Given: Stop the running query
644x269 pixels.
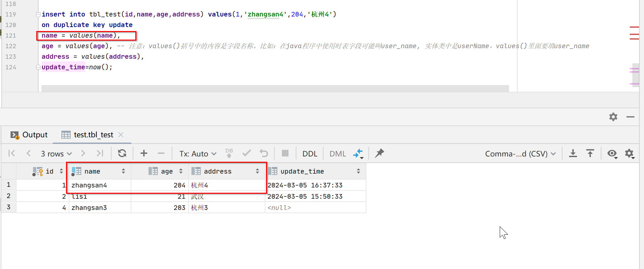Looking at the screenshot, I should click(x=285, y=153).
